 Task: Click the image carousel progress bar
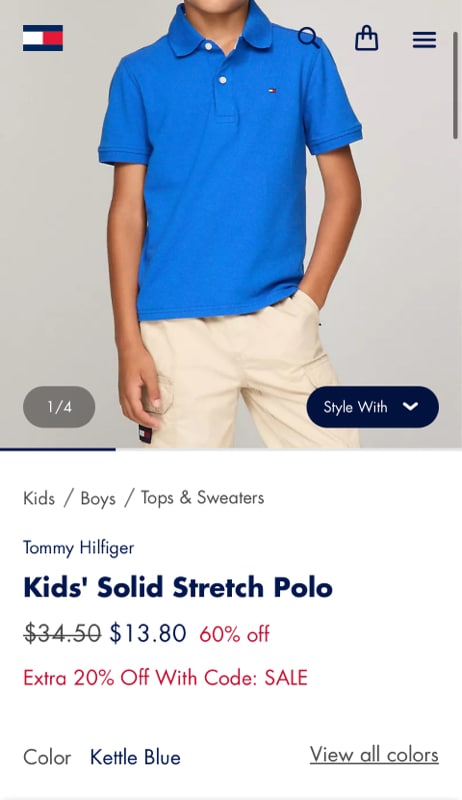click(x=231, y=449)
